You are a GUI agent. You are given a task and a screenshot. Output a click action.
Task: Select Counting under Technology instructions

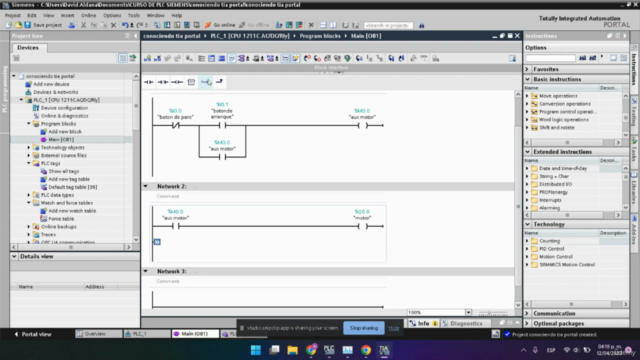[549, 241]
